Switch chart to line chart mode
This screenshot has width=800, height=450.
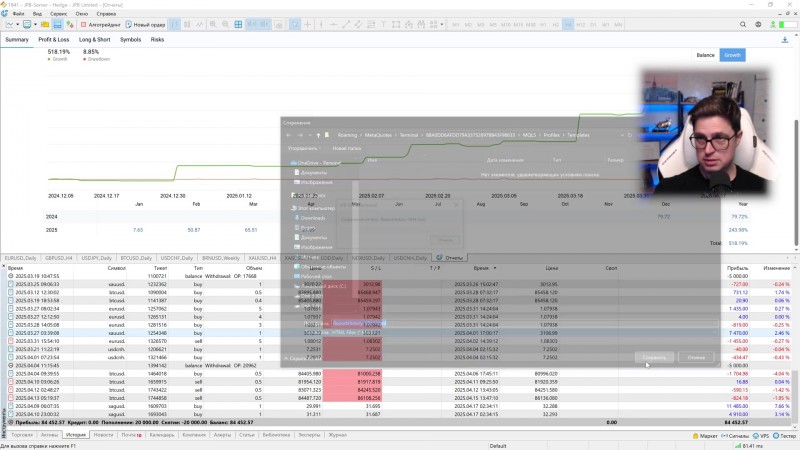click(x=199, y=24)
